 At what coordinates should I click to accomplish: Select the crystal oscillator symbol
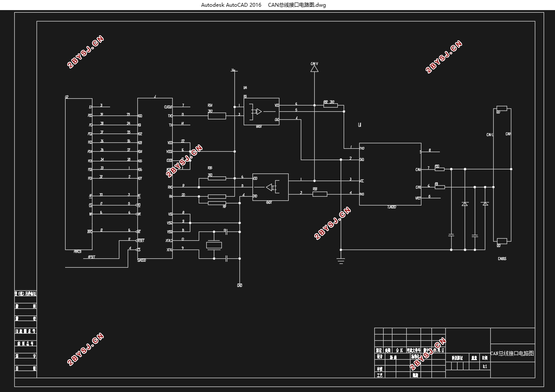pyautogui.click(x=214, y=245)
